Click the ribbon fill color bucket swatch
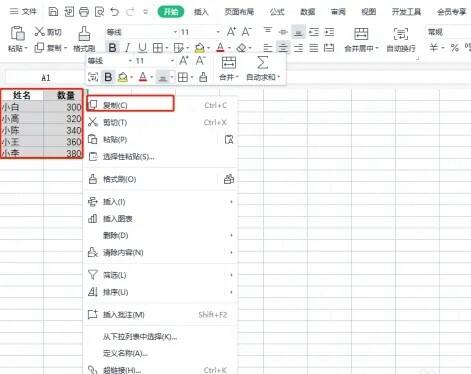471x374 pixels. pos(199,48)
